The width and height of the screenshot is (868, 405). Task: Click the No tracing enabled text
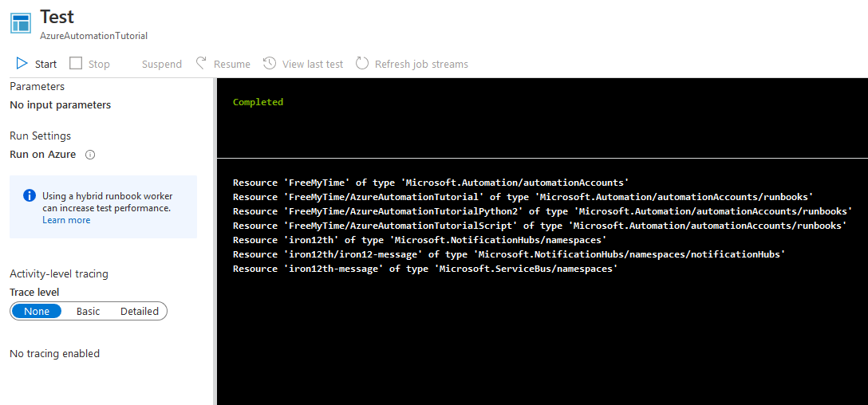coord(55,353)
